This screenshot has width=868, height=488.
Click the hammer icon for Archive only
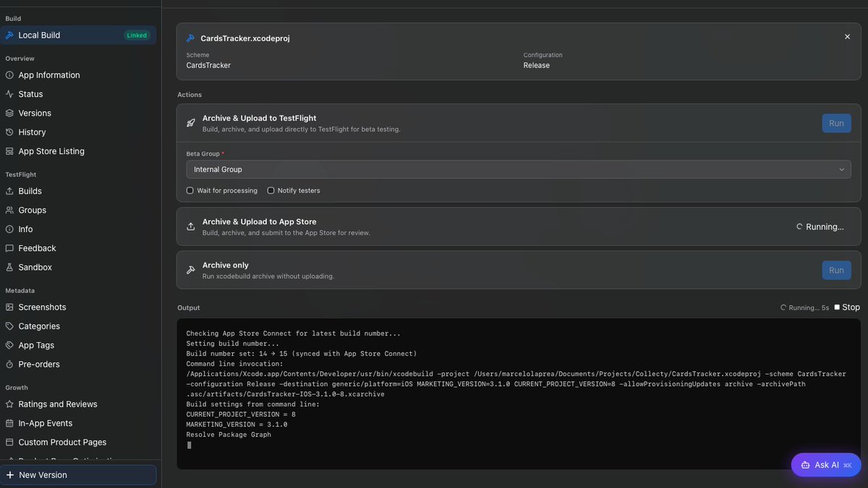pos(191,270)
